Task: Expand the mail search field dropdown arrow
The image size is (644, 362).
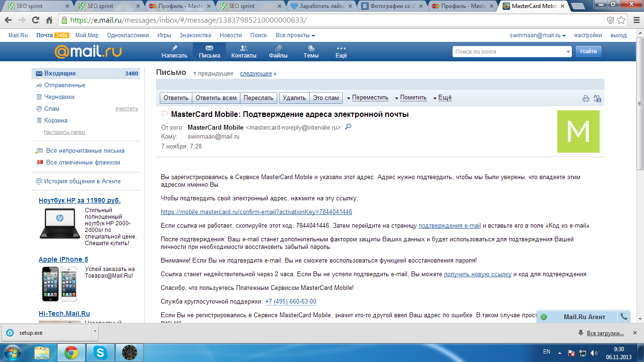Action: pyautogui.click(x=568, y=52)
